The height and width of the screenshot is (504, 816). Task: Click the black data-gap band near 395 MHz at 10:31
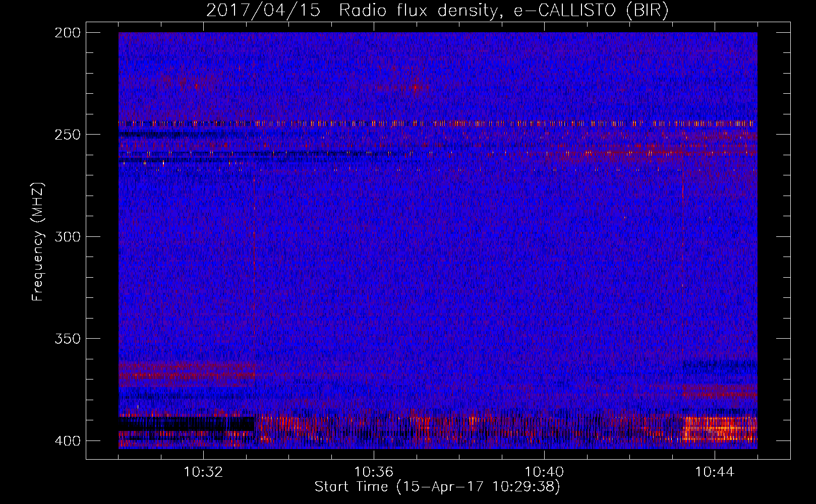[187, 424]
